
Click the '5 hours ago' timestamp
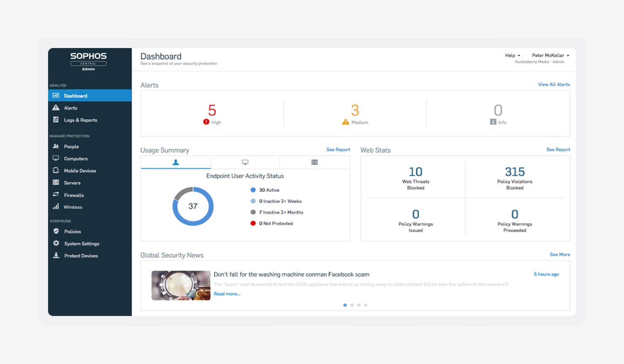546,274
